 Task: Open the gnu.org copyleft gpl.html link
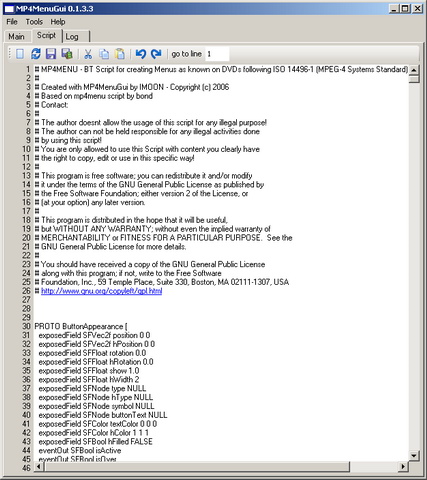click(x=102, y=291)
